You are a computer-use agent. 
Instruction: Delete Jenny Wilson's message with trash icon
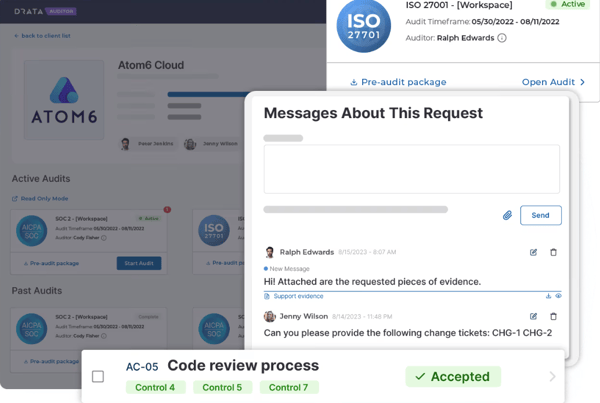(554, 317)
